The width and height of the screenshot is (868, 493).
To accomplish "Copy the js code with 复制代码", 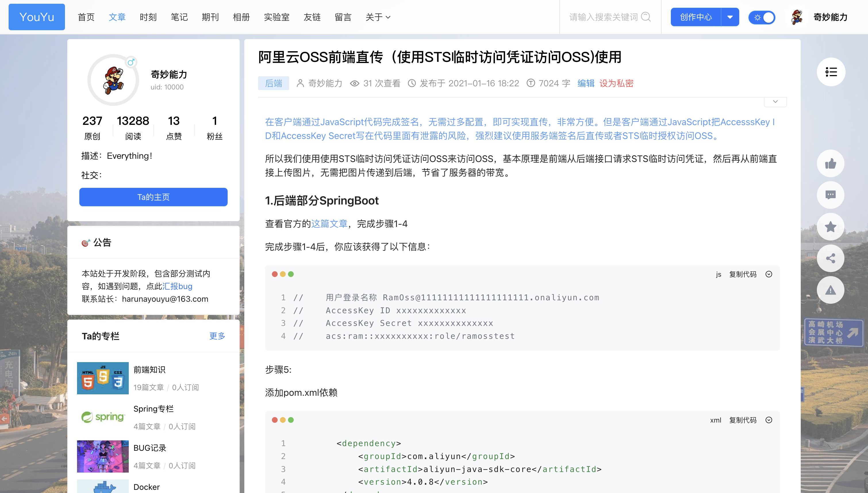I will coord(743,274).
